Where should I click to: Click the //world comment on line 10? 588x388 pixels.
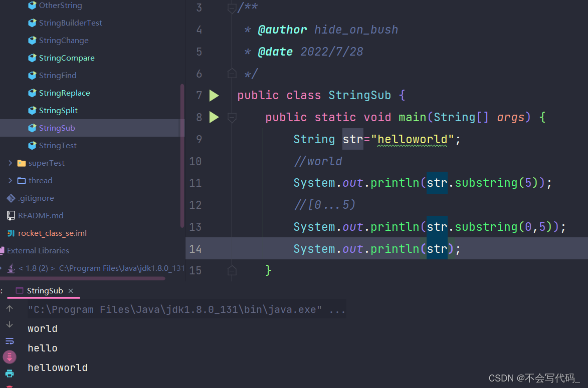[x=318, y=161]
